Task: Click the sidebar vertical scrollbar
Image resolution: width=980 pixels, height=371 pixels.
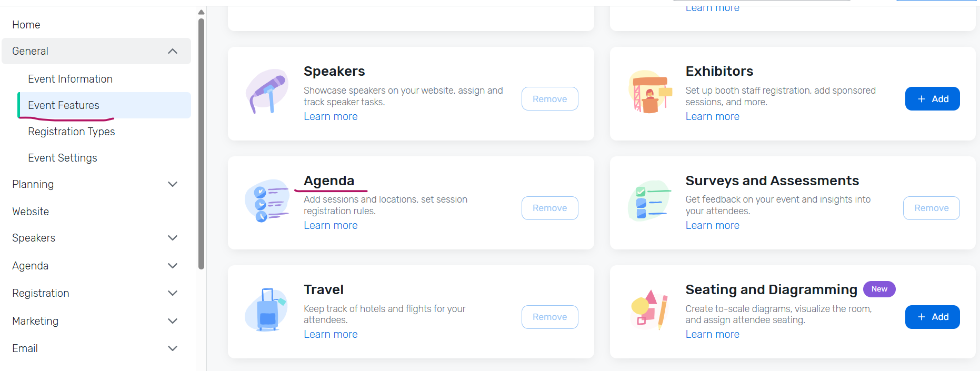Action: pos(201,142)
